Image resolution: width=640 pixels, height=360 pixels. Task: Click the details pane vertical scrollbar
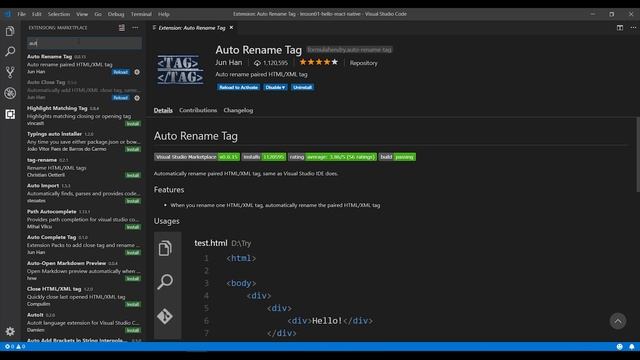[637, 155]
